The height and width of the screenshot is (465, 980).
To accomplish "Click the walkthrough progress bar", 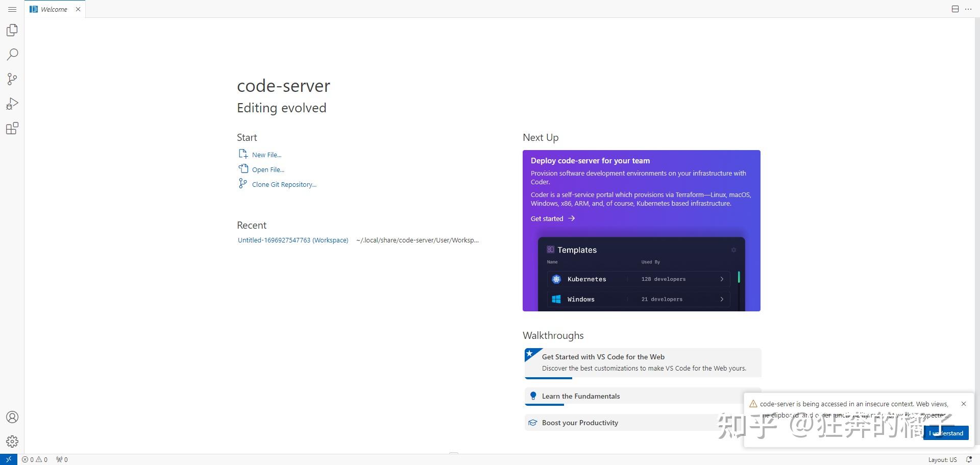I will (x=548, y=378).
